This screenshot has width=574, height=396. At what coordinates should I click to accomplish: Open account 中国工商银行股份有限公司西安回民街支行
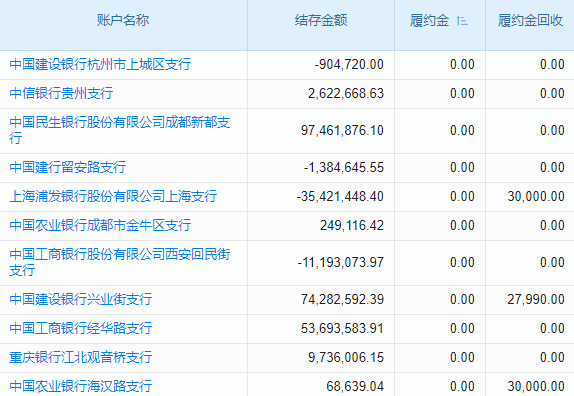(120, 262)
